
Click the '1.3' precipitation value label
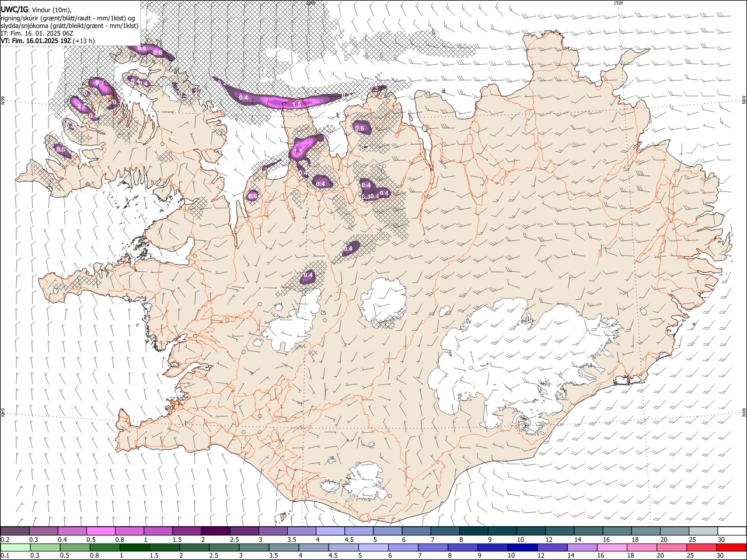(x=298, y=151)
